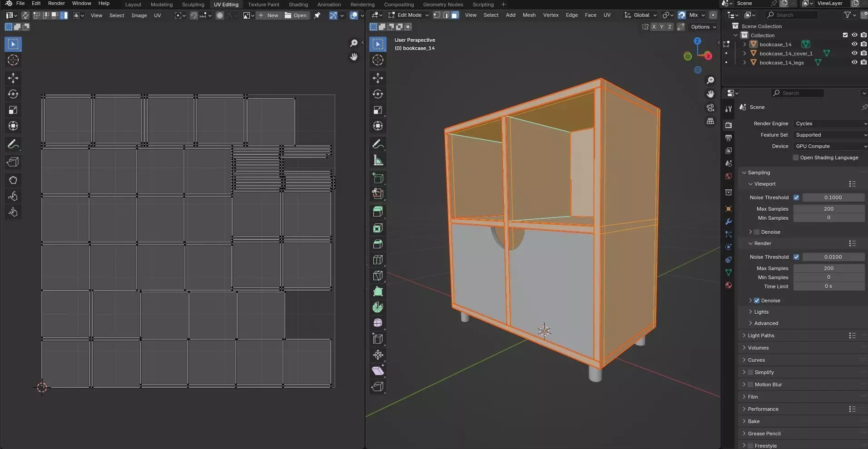Open the Device GPU Compute dropdown

(x=830, y=146)
